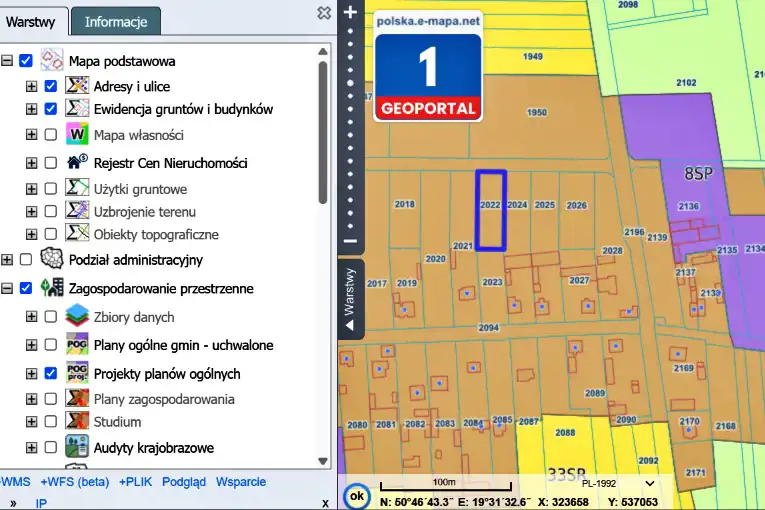Toggle the vertical Warstwy side tab
765x510 pixels.
(x=350, y=299)
